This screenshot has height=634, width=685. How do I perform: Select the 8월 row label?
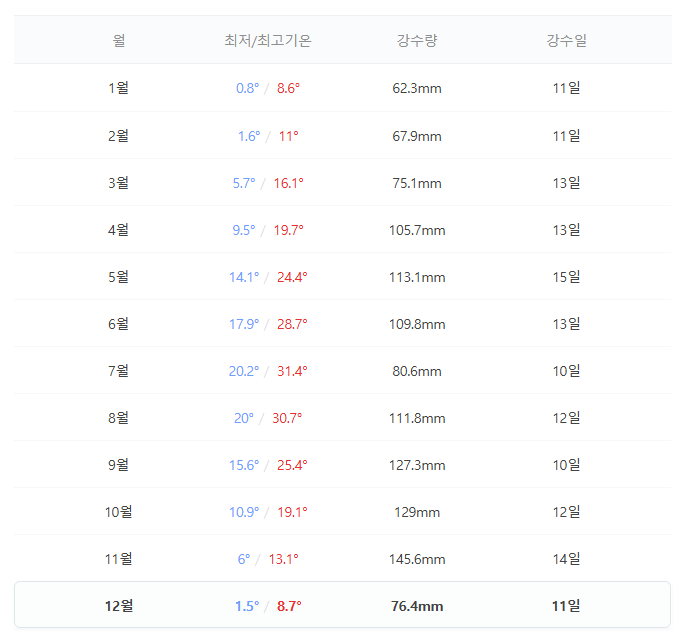(118, 418)
